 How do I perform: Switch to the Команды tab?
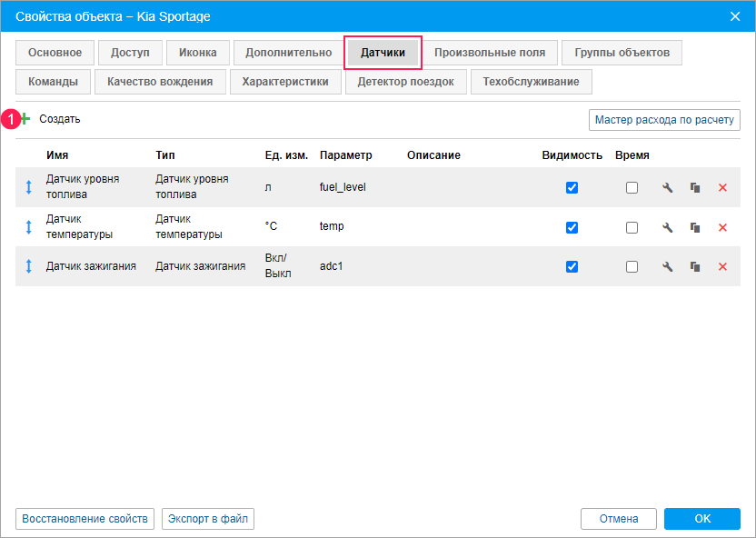pos(53,82)
